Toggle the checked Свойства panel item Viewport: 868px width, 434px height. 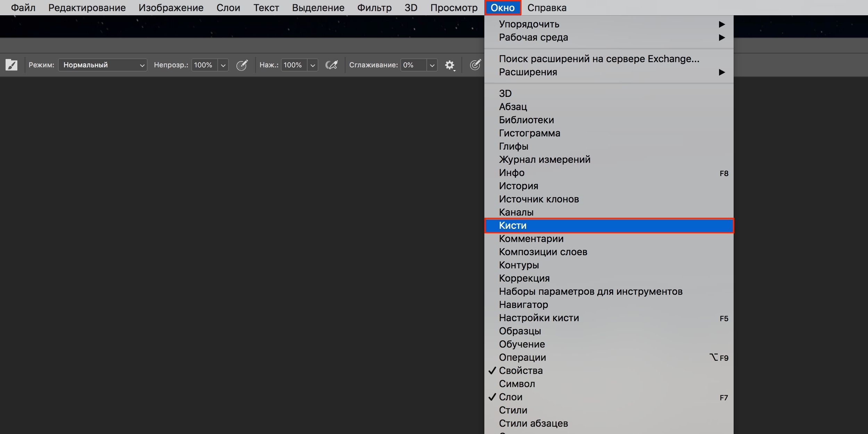[520, 370]
